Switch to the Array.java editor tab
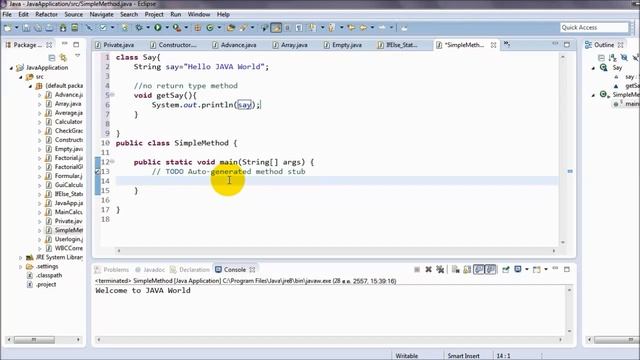 pyautogui.click(x=290, y=45)
